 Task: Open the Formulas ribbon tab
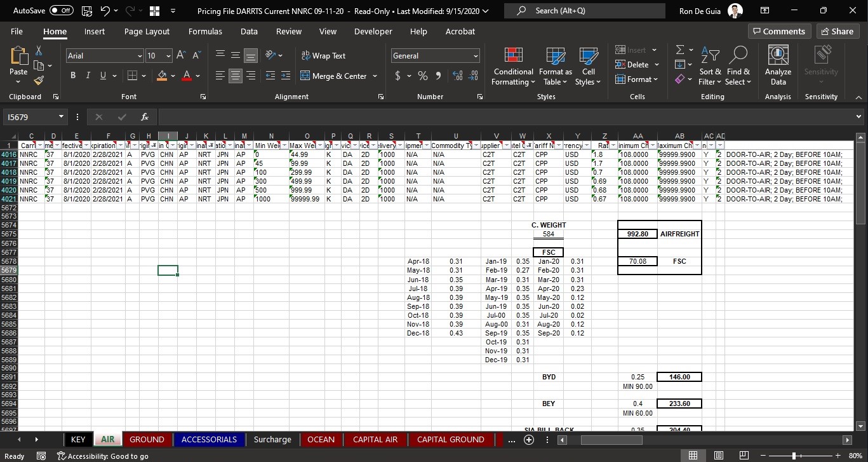click(x=205, y=31)
